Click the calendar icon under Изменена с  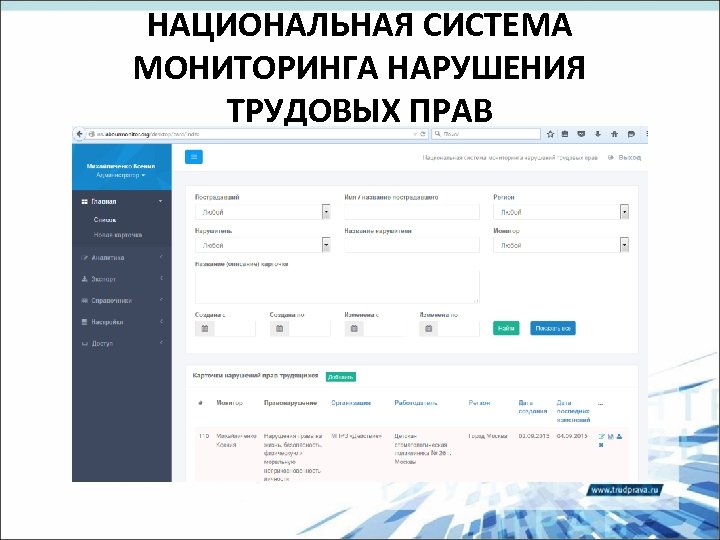point(354,329)
